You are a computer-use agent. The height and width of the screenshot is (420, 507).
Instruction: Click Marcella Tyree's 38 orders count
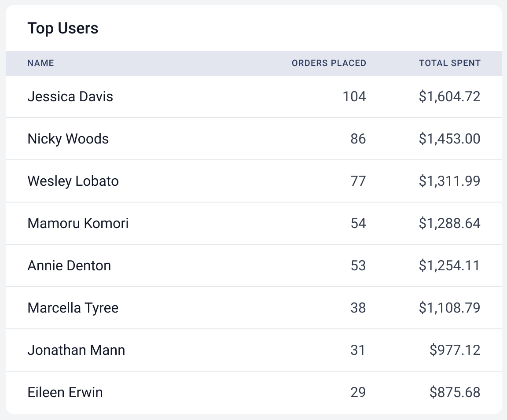358,308
